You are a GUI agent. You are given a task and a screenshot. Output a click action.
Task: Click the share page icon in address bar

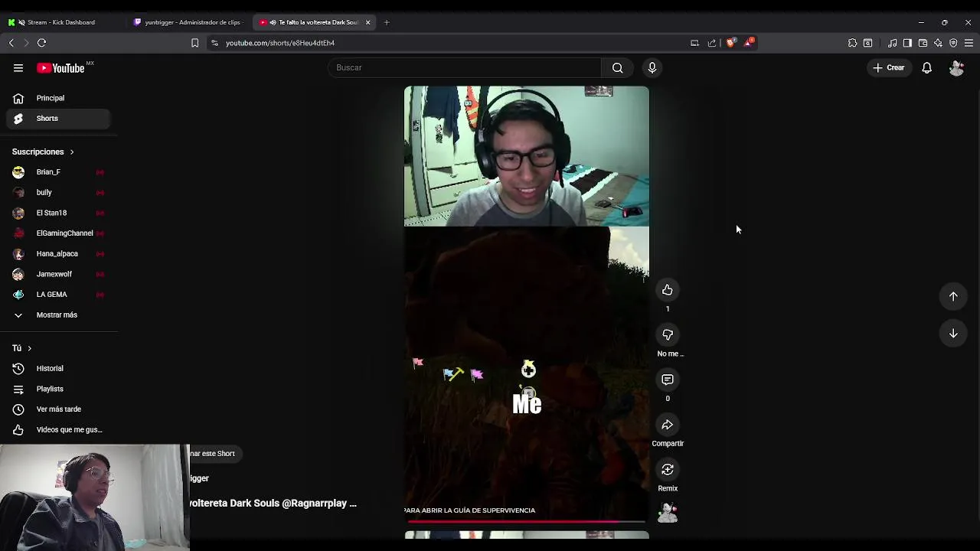click(x=711, y=43)
